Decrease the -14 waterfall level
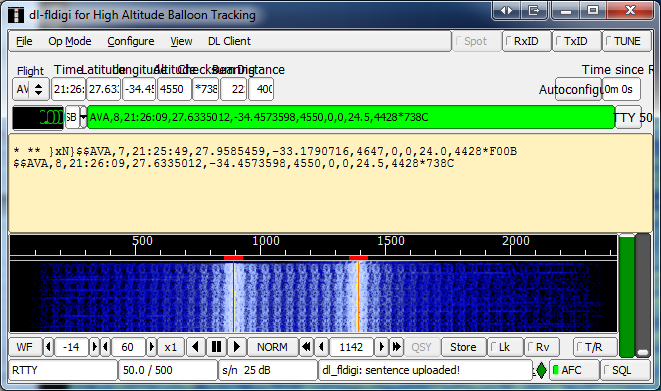Viewport: 661px width, 391px height. [48, 347]
